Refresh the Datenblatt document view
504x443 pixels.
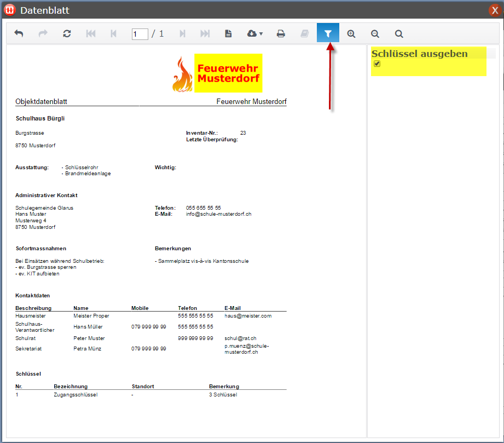(x=67, y=33)
